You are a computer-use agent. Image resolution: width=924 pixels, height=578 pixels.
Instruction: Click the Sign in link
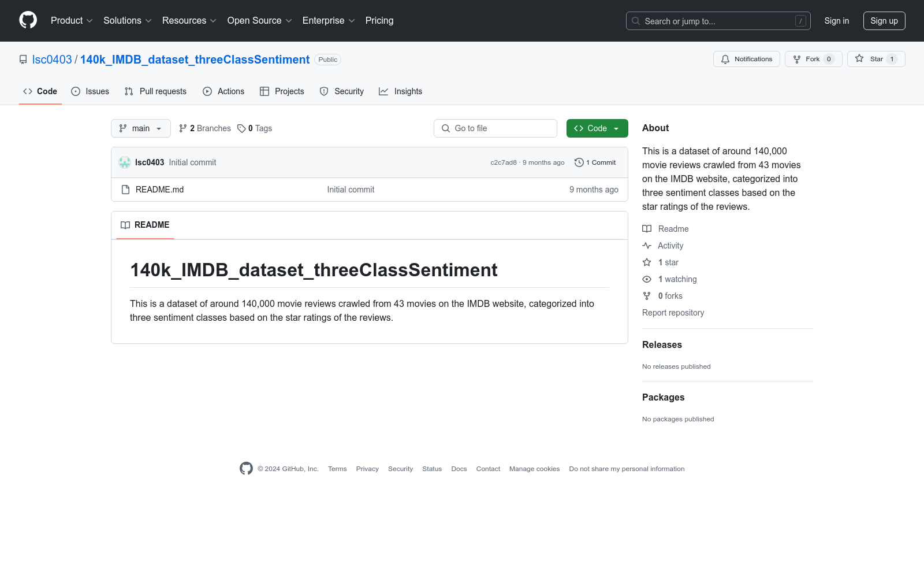[837, 21]
